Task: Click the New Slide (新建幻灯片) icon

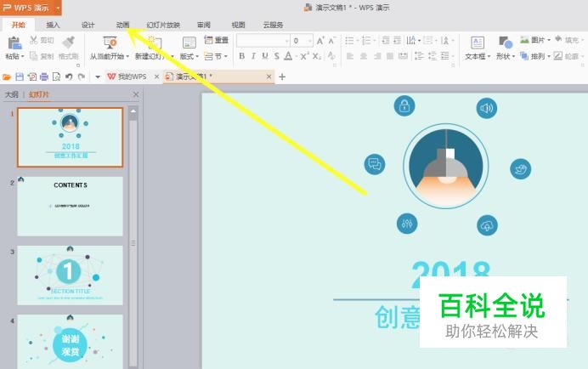Action: tap(154, 43)
